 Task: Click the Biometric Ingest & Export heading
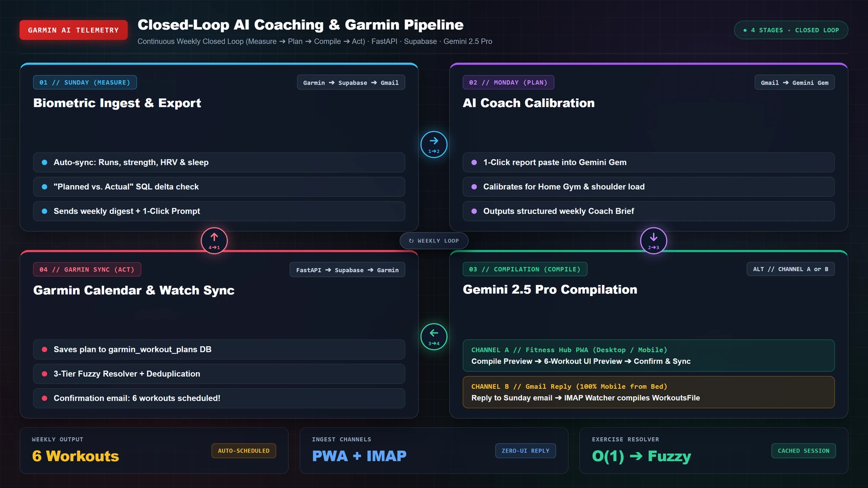tap(117, 103)
